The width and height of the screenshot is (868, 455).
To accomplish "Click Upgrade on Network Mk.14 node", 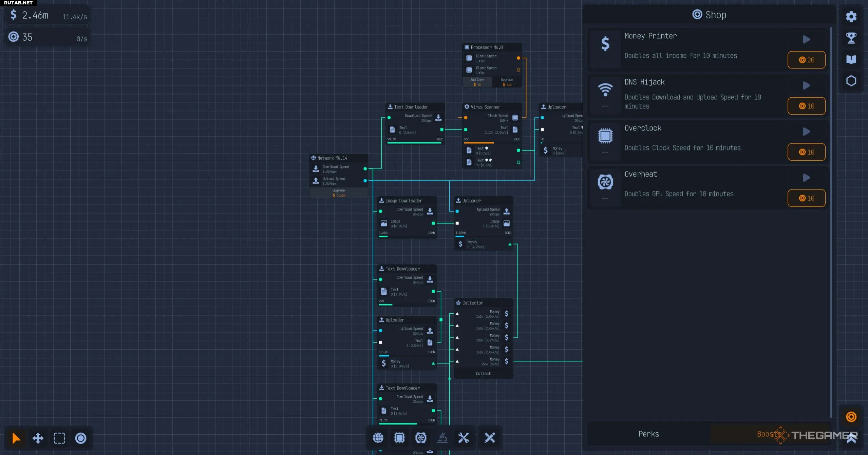I will (339, 193).
